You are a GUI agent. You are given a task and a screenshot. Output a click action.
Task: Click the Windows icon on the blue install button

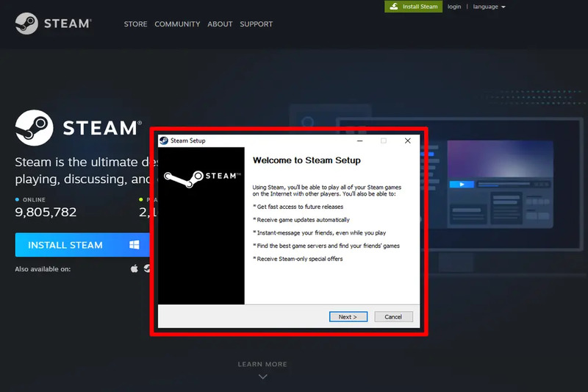[x=135, y=245]
